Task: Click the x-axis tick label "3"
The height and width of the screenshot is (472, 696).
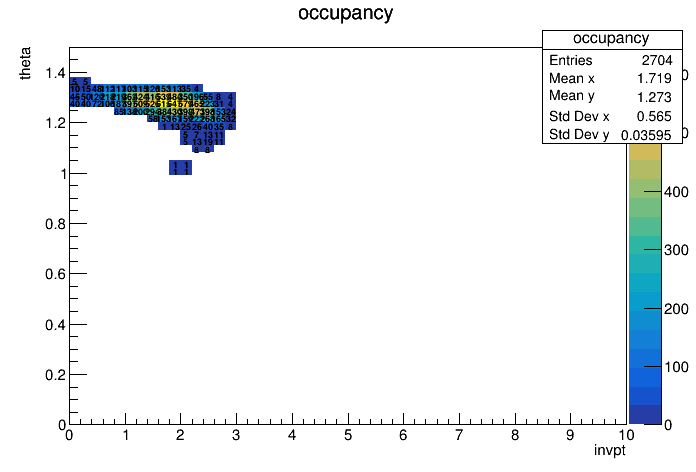Action: pos(236,435)
